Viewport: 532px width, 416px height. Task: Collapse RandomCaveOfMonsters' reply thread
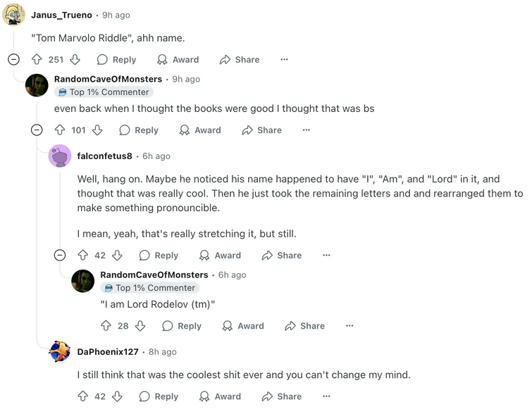(x=37, y=130)
